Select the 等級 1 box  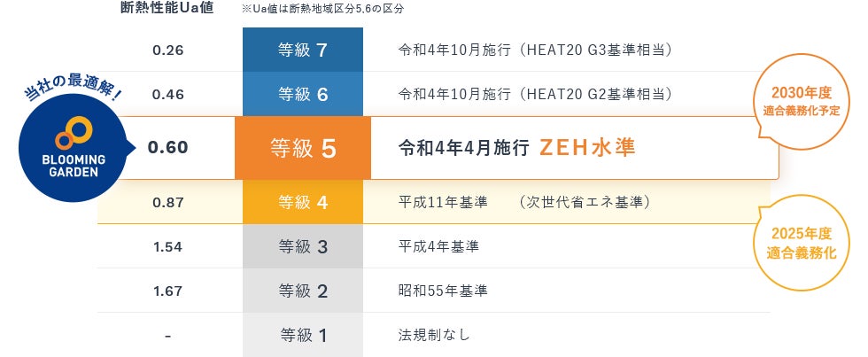coord(303,335)
